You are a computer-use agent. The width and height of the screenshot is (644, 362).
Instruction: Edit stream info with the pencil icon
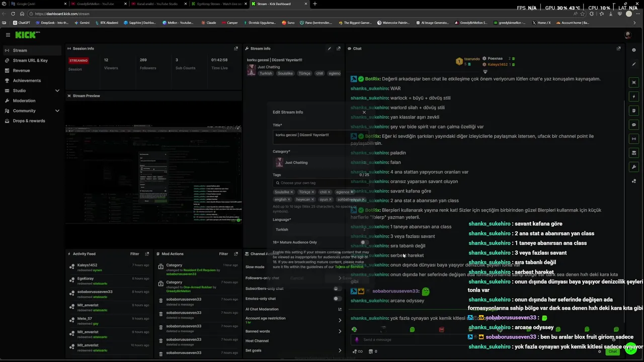tap(330, 49)
